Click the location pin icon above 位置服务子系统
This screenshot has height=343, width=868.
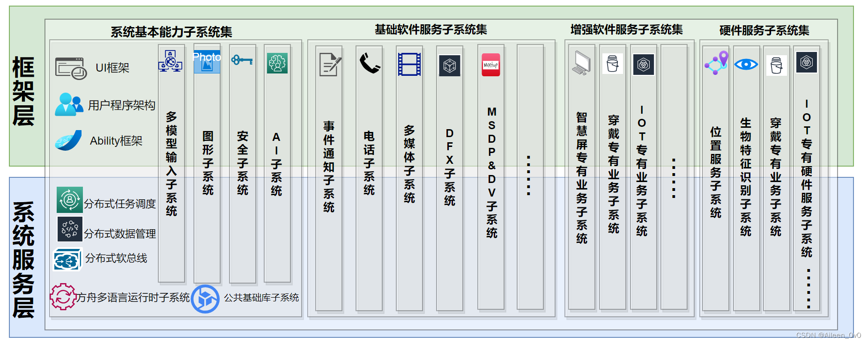pyautogui.click(x=717, y=63)
